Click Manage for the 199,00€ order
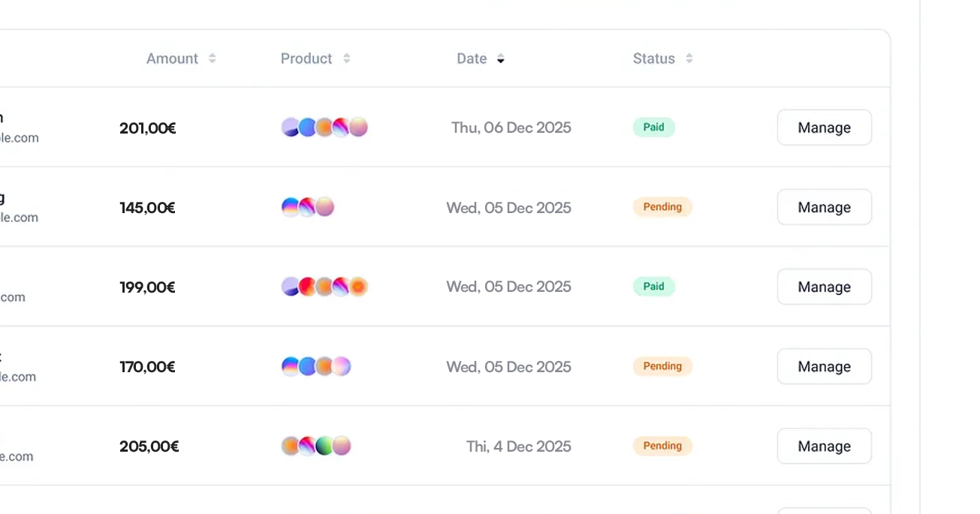980x514 pixels. [x=824, y=287]
